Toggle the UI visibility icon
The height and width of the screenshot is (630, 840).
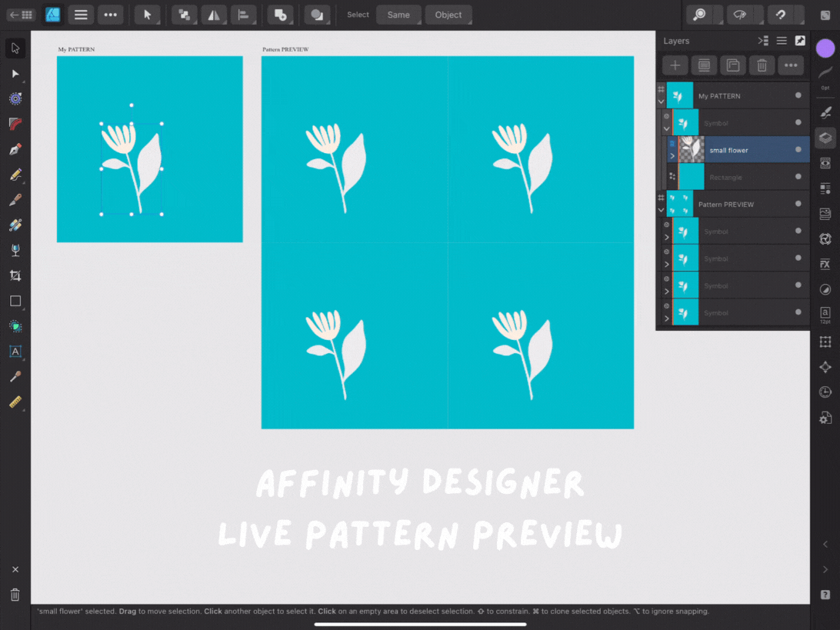pos(825,15)
